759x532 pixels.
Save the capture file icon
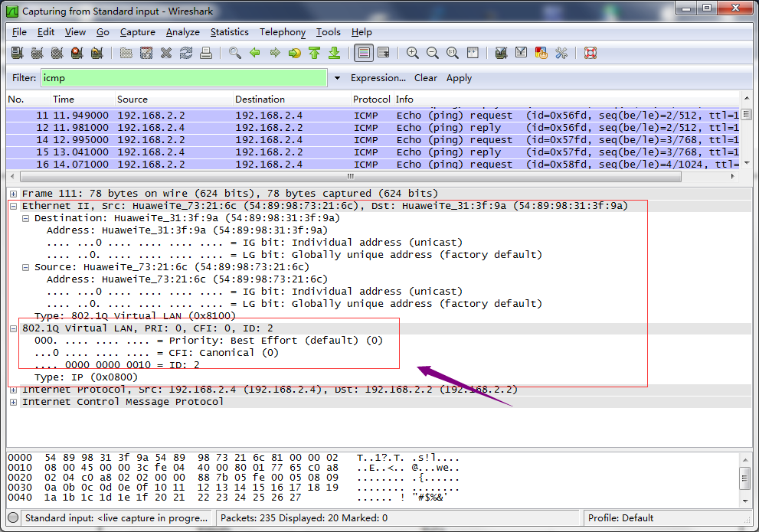click(146, 53)
